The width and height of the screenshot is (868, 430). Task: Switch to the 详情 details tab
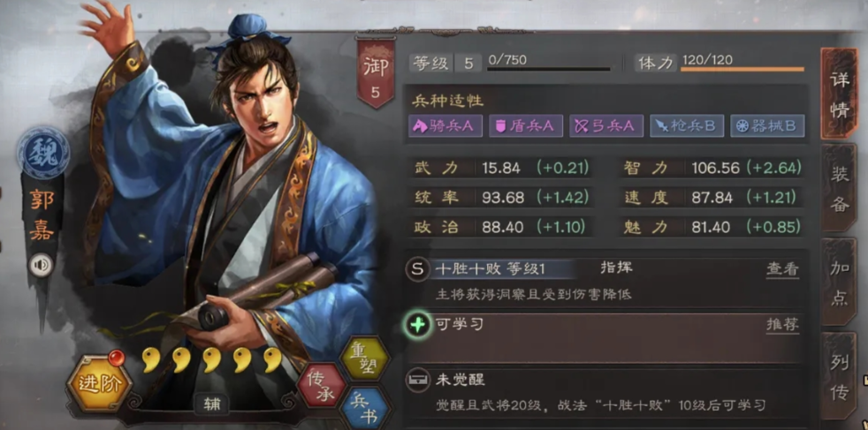tap(839, 94)
